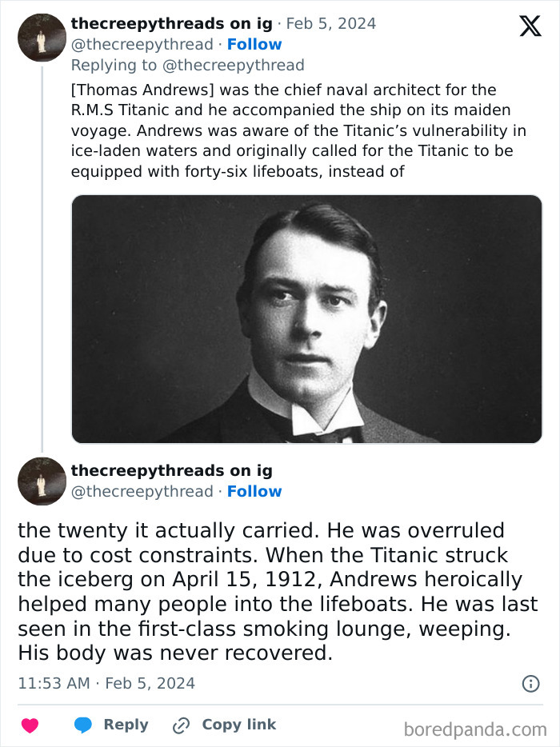
Task: Open the info circle icon near the timestamp
Action: tap(530, 684)
